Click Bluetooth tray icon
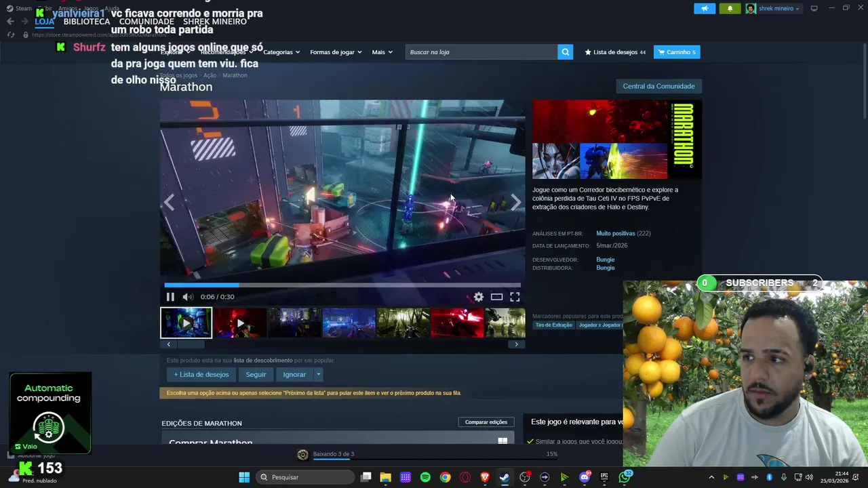868x488 pixels. click(x=769, y=477)
